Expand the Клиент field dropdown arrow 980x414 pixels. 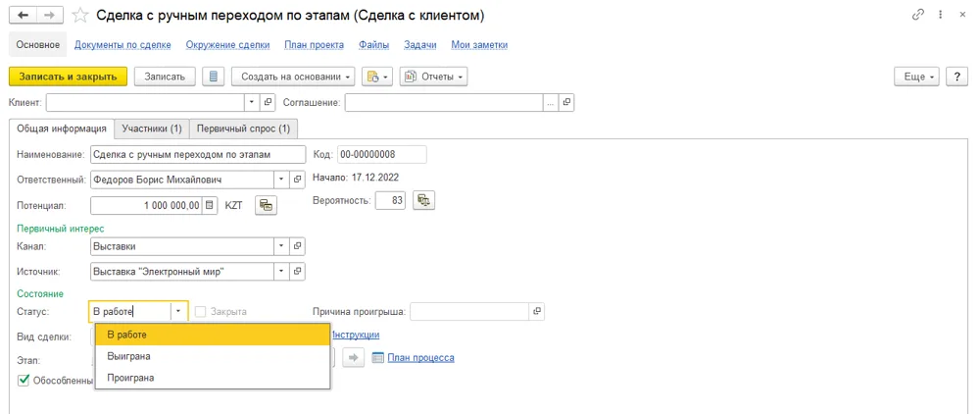click(x=252, y=102)
